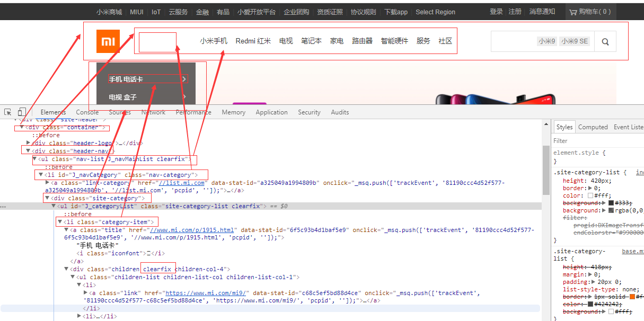Select the Styles sidebar tab
Image resolution: width=644 pixels, height=321 pixels.
pyautogui.click(x=564, y=127)
